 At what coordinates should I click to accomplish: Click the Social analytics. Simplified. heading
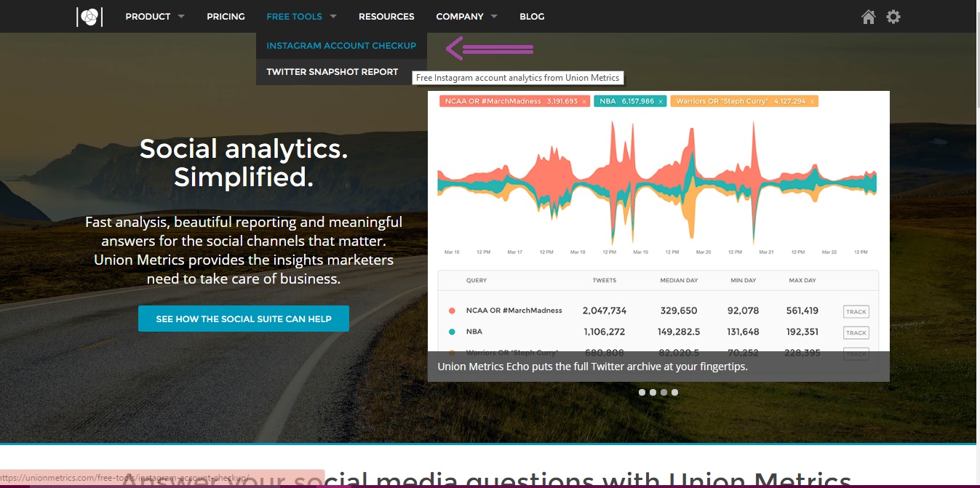(x=244, y=163)
